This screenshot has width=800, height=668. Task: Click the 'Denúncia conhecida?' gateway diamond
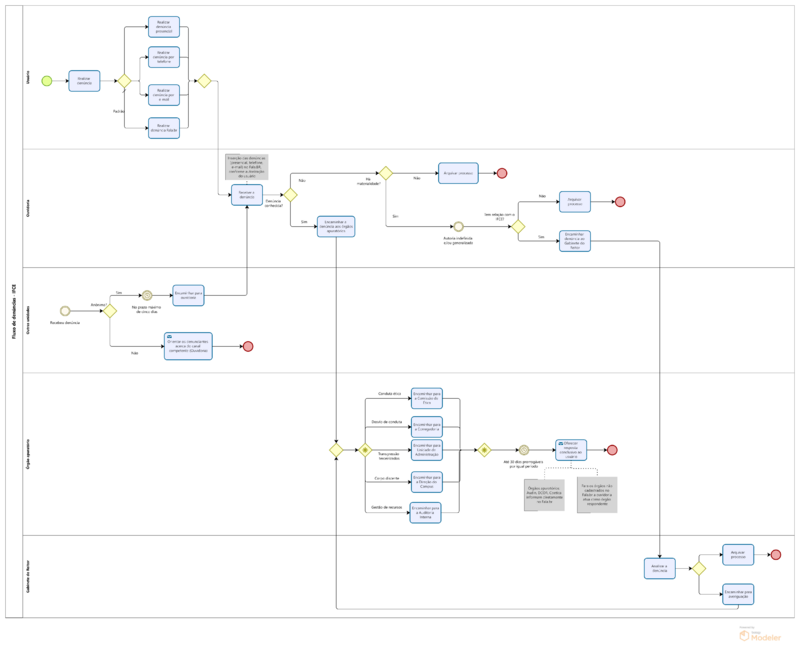pyautogui.click(x=290, y=195)
